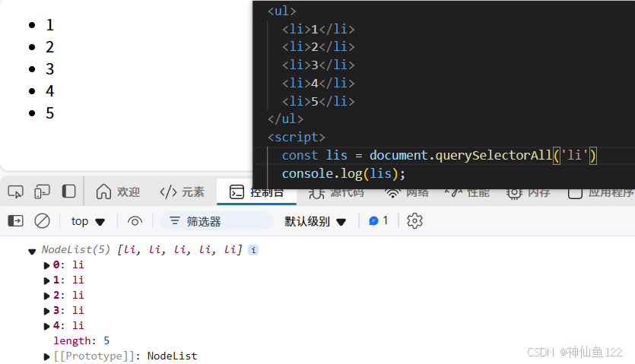
Task: Open console settings gear
Action: pyautogui.click(x=414, y=220)
